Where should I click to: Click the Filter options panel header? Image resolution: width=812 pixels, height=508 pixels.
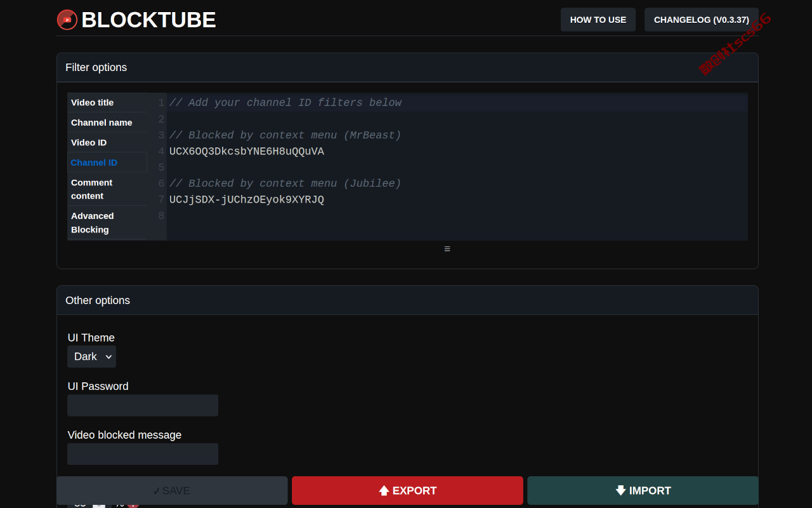pyautogui.click(x=407, y=67)
